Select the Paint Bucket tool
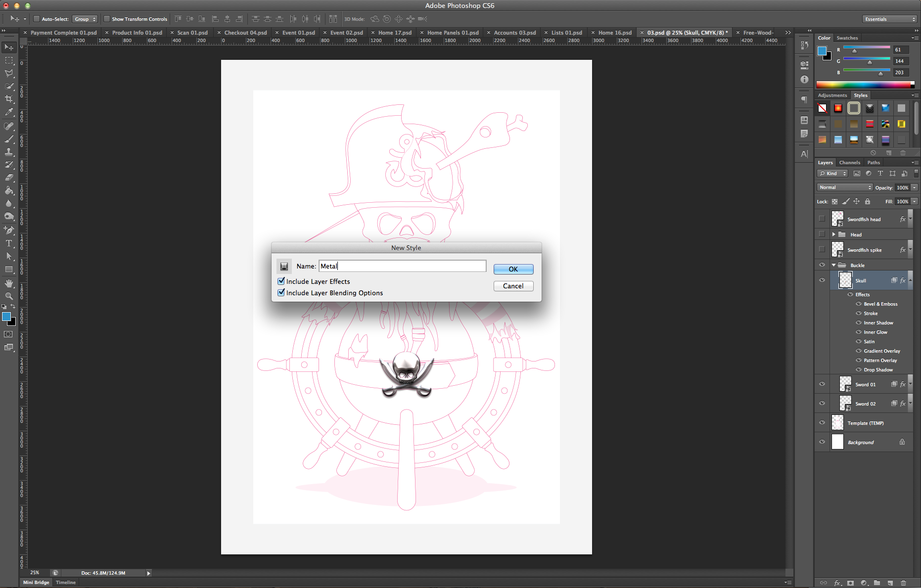Viewport: 921px width, 588px height. 9,190
